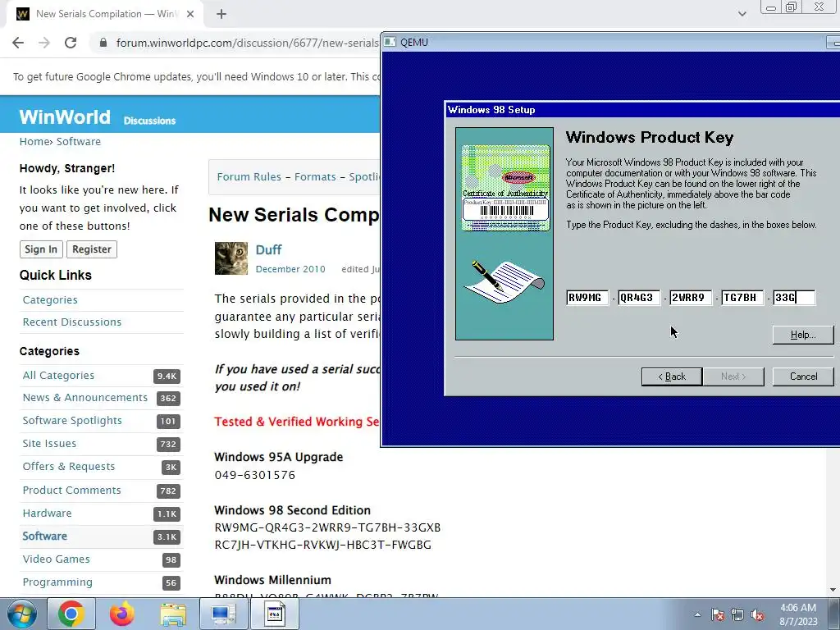Open File Explorer from taskbar
The image size is (840, 630).
[173, 614]
